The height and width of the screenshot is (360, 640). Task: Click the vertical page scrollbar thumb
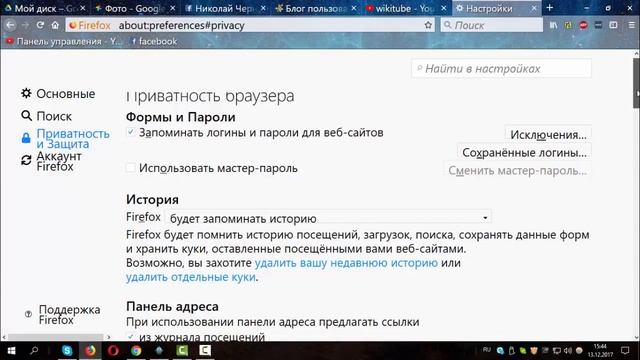tap(636, 83)
